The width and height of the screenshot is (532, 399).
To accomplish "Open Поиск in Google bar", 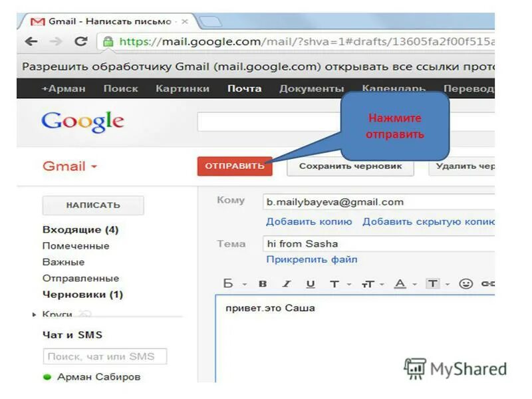I will tap(121, 88).
